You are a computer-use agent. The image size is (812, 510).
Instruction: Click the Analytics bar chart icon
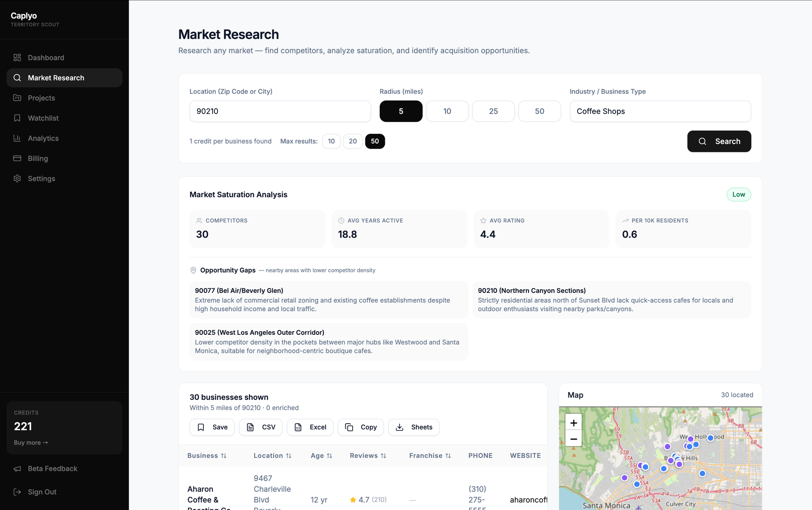click(17, 138)
